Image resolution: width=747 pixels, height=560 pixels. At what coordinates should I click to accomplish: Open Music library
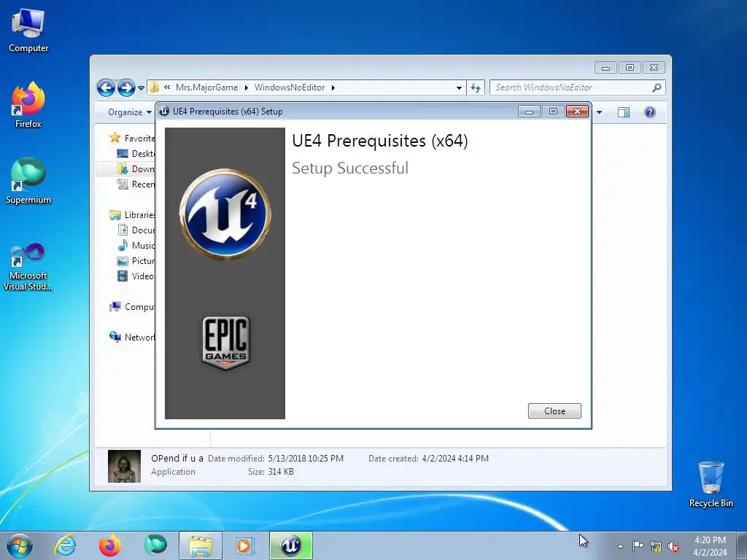tap(136, 245)
